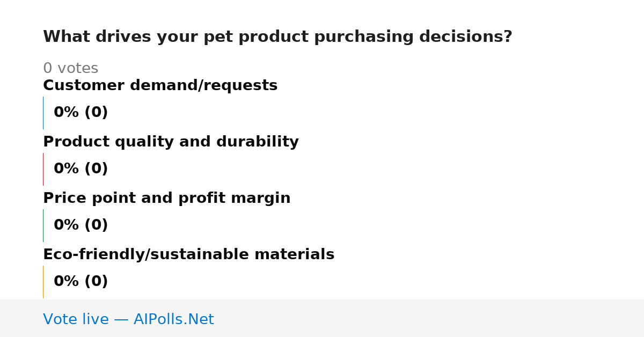Click the '0% (0)' result for Price point
The image size is (644, 337).
(80, 225)
